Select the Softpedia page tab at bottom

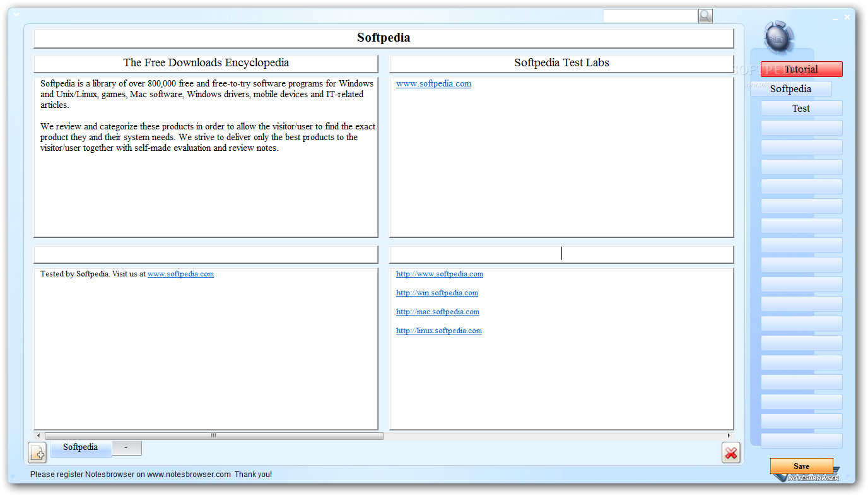coord(81,448)
